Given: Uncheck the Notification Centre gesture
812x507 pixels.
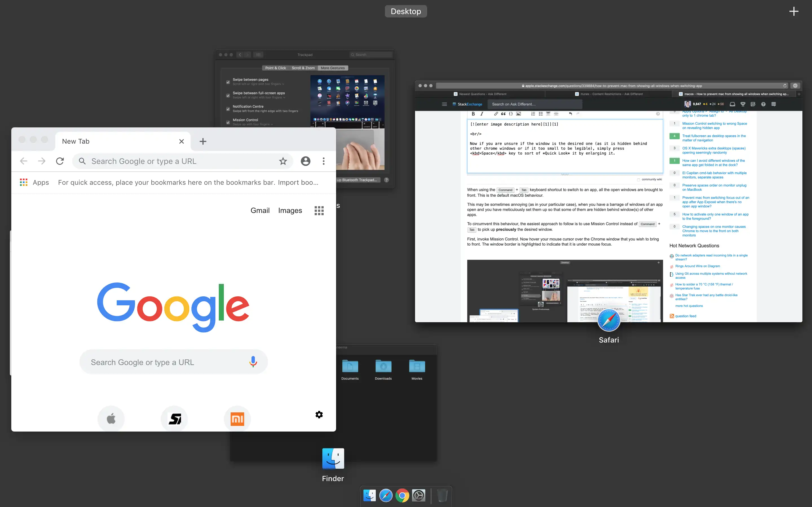Looking at the screenshot, I should point(228,109).
